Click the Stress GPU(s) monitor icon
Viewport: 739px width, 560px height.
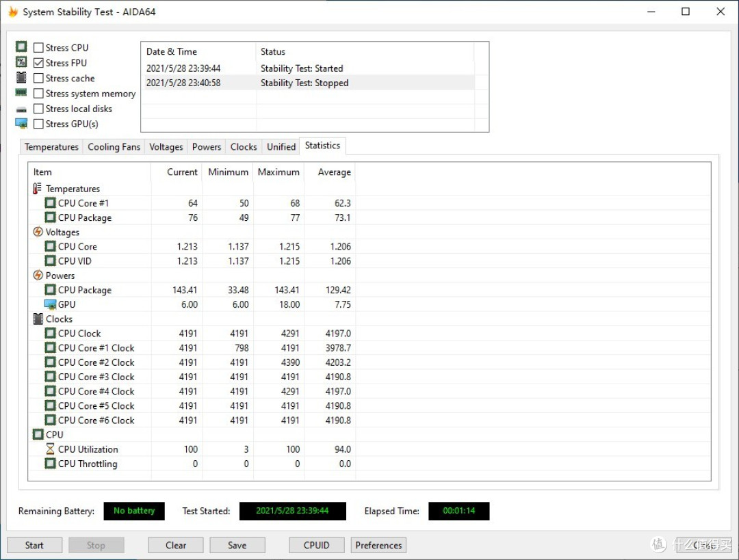coord(21,123)
